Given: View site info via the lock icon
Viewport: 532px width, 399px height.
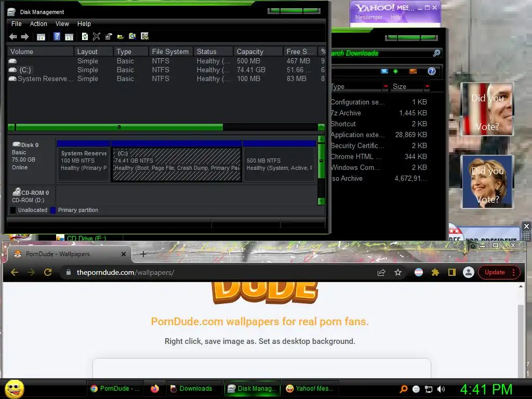Looking at the screenshot, I should click(x=69, y=272).
